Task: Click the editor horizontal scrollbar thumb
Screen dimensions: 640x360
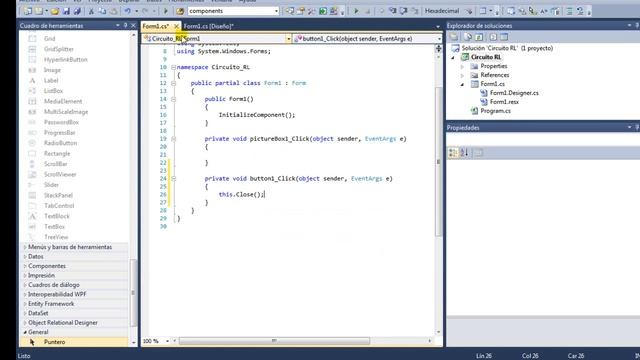Action: 274,340
